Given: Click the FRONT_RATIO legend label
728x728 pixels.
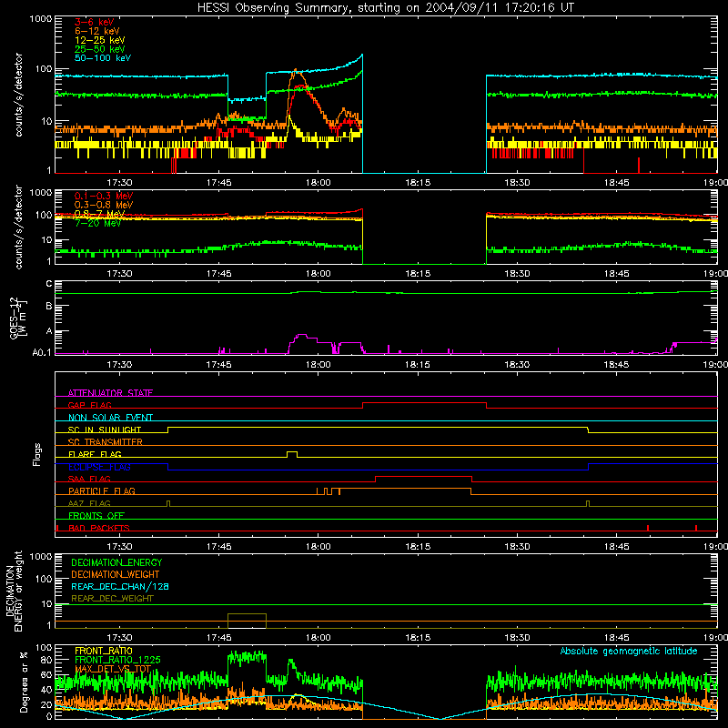Looking at the screenshot, I should [x=104, y=651].
